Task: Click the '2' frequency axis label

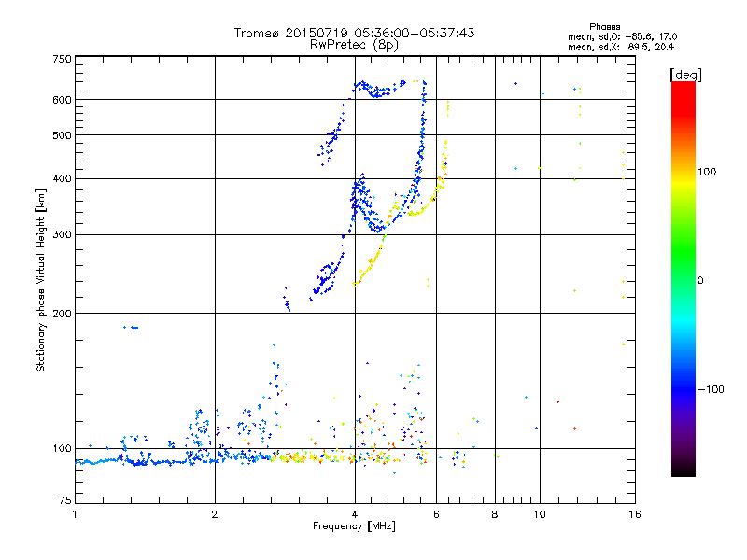Action: click(x=215, y=514)
